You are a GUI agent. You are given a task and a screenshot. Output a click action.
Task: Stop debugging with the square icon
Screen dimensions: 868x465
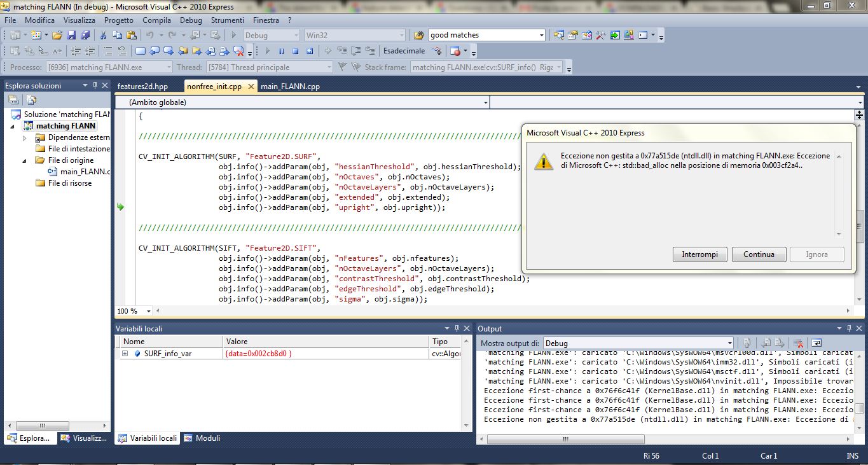(x=295, y=51)
